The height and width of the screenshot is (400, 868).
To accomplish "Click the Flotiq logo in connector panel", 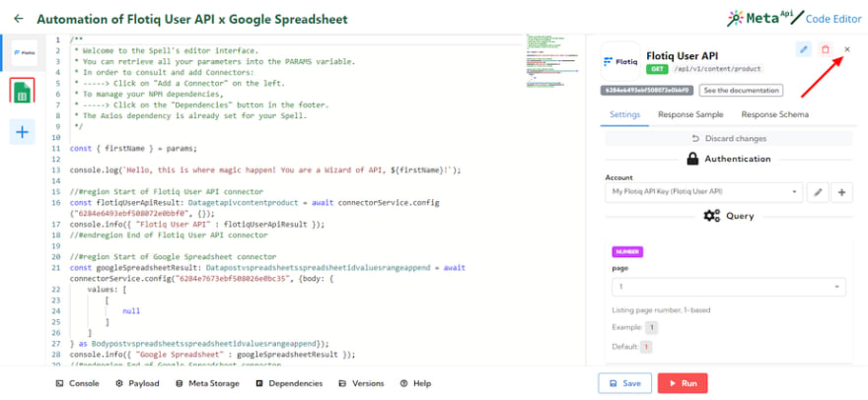I will coord(620,61).
